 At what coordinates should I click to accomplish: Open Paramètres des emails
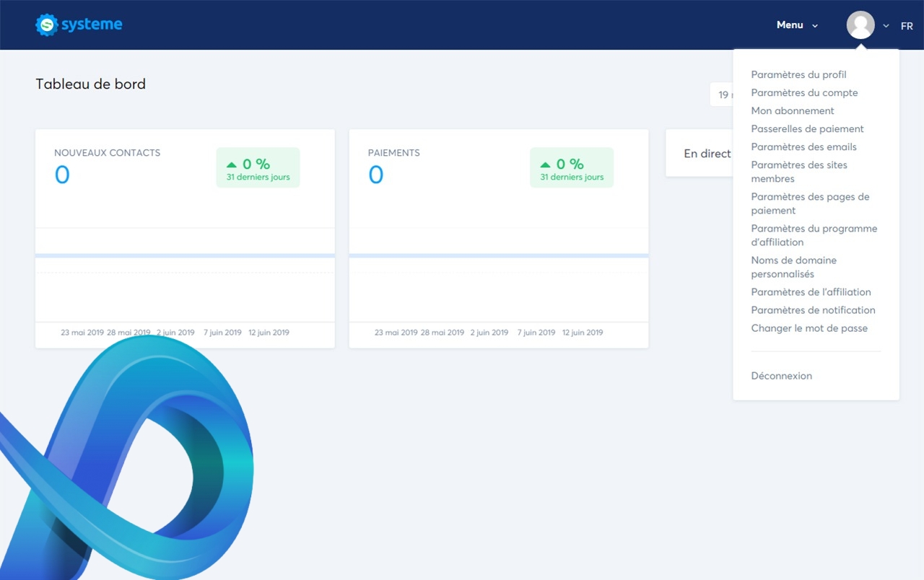coord(803,147)
